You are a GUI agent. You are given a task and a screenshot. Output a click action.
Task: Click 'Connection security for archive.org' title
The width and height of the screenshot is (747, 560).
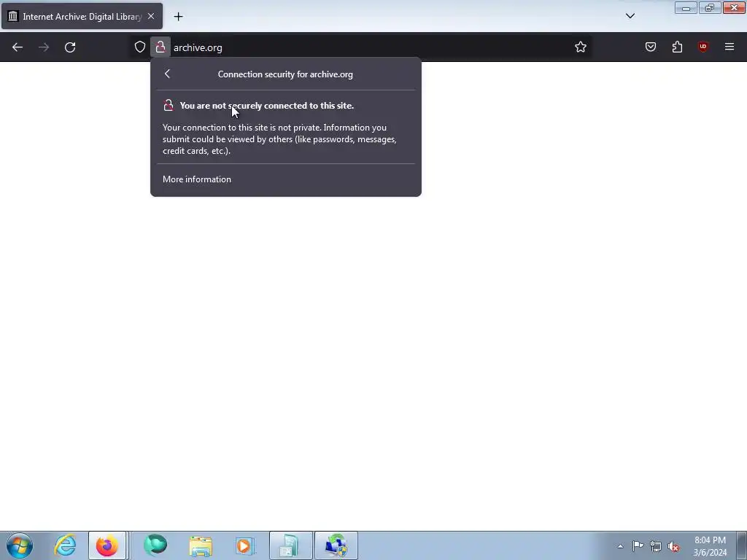click(x=285, y=74)
